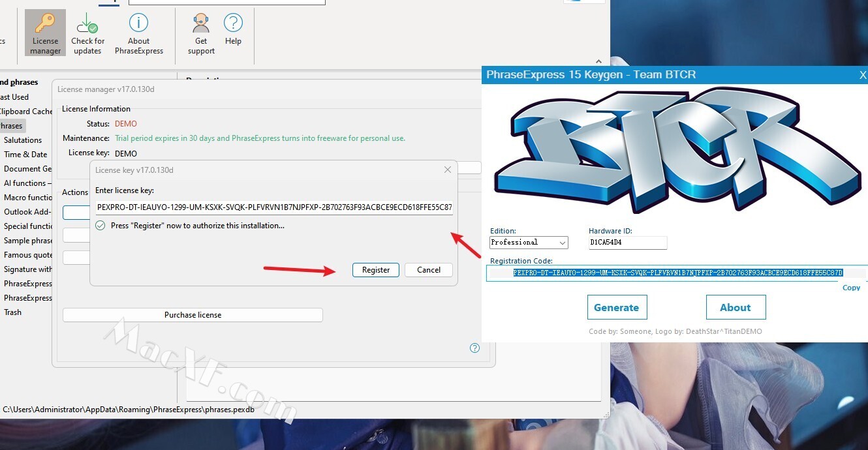Click the About button in the keygen
The width and height of the screenshot is (868, 450).
click(736, 307)
